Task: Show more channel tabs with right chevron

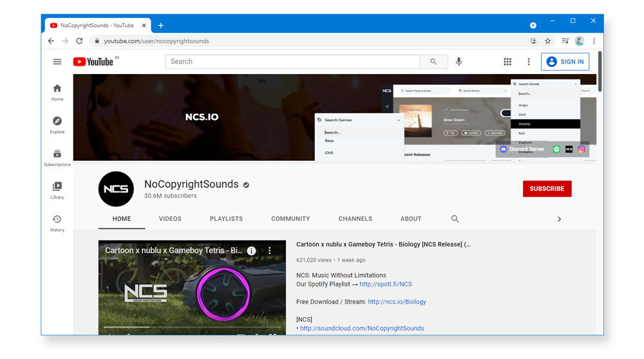Action: tap(559, 219)
